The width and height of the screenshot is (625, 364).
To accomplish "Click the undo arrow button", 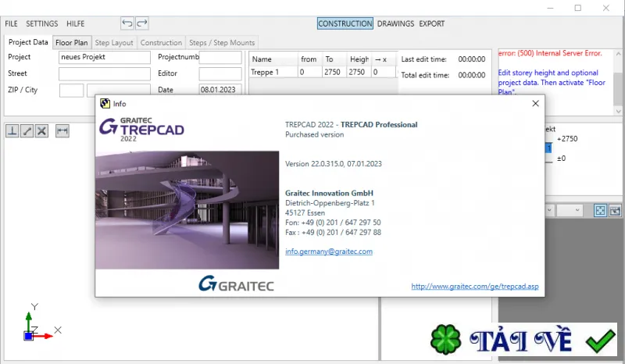I will click(127, 23).
